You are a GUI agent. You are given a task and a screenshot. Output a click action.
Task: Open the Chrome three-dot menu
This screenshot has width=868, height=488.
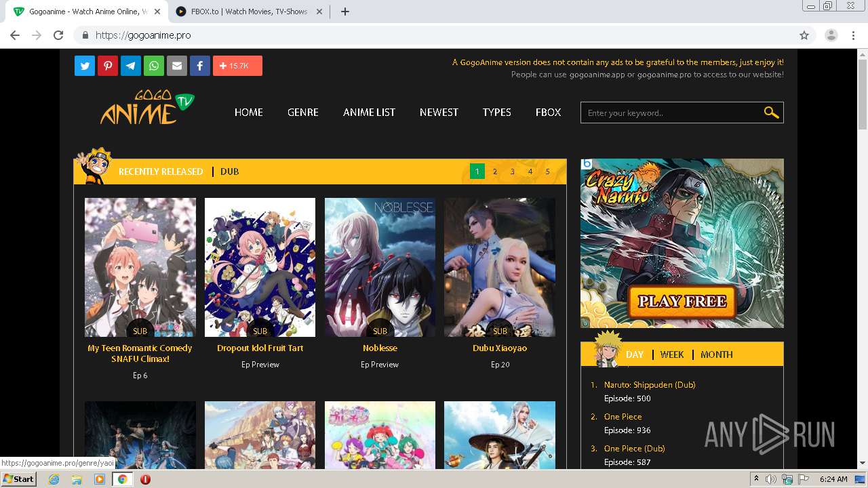854,35
